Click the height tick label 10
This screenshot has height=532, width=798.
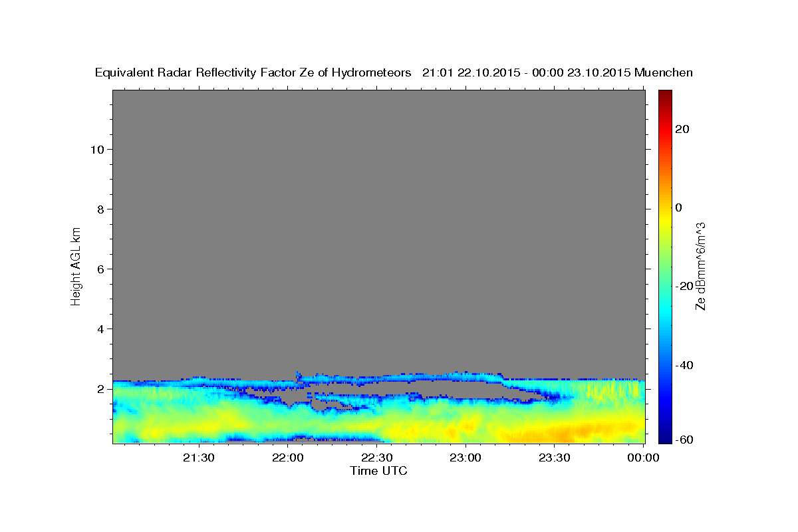96,149
